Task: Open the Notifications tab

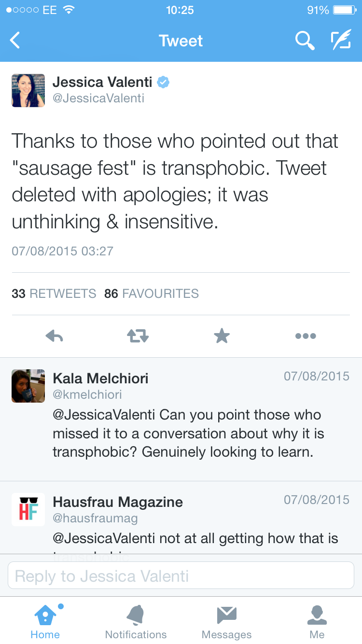Action: (x=136, y=621)
